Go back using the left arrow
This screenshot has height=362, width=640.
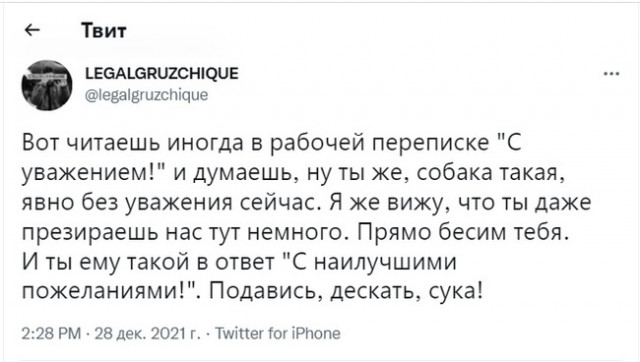tap(32, 30)
